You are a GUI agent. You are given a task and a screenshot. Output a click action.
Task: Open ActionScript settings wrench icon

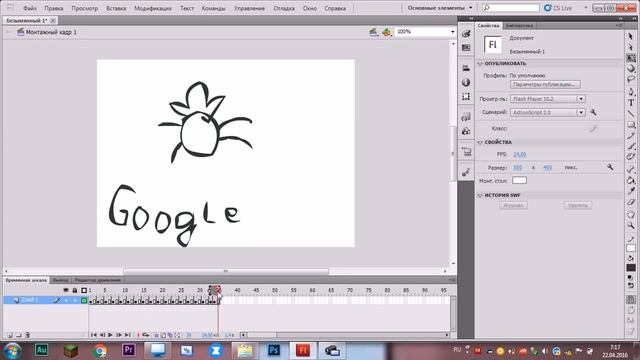click(x=593, y=112)
